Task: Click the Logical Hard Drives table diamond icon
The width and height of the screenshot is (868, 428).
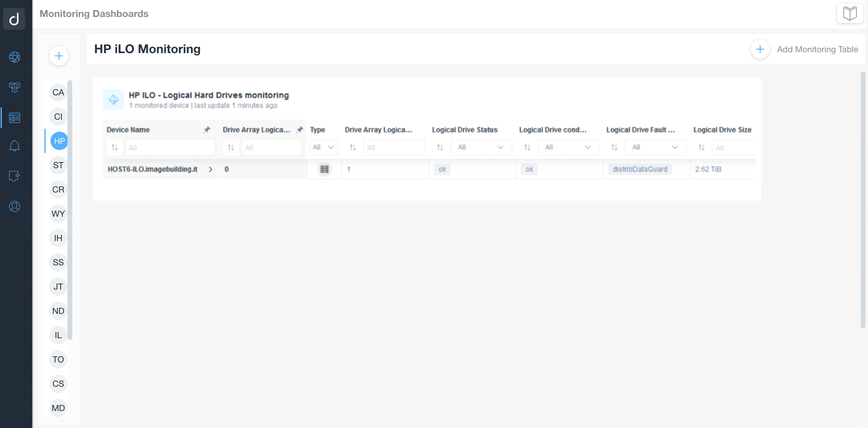Action: pos(114,100)
